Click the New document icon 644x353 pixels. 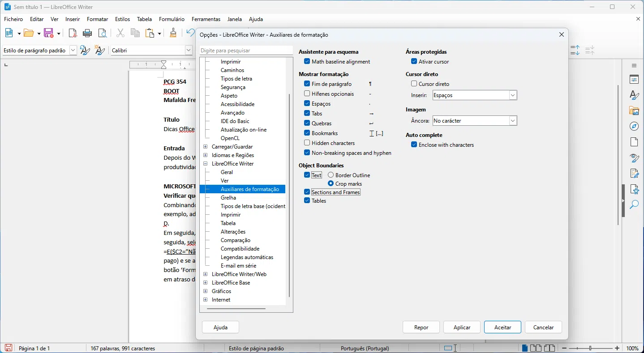coord(9,33)
